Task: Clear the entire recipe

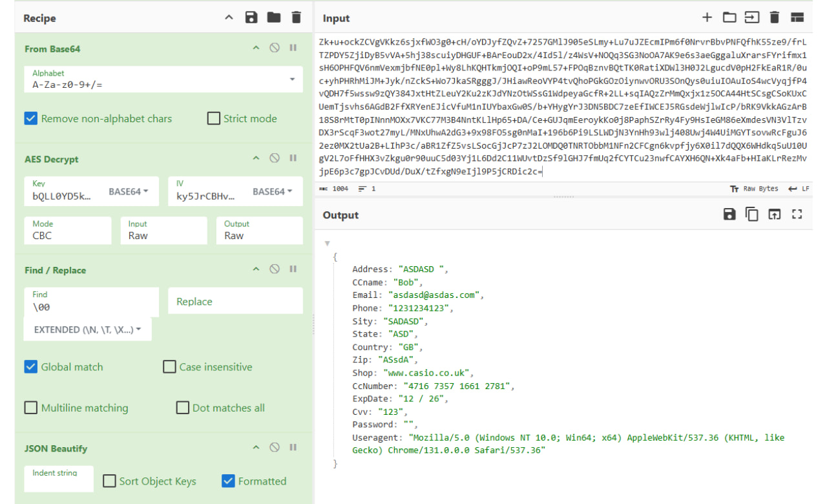Action: 296,17
